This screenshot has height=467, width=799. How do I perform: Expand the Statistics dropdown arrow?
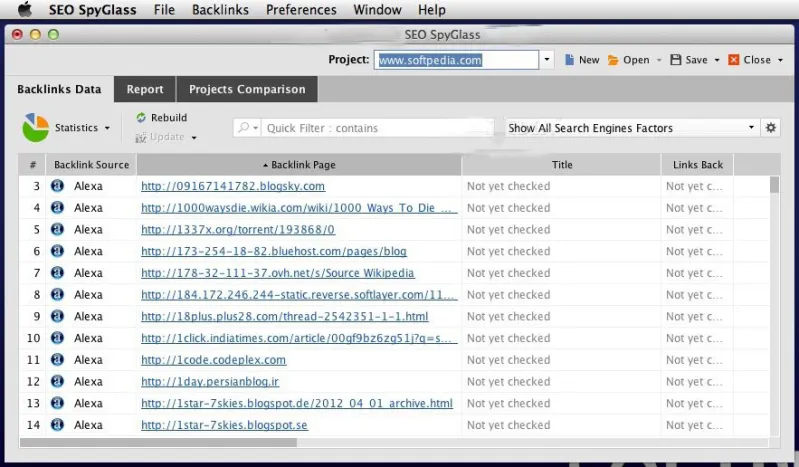pyautogui.click(x=107, y=128)
